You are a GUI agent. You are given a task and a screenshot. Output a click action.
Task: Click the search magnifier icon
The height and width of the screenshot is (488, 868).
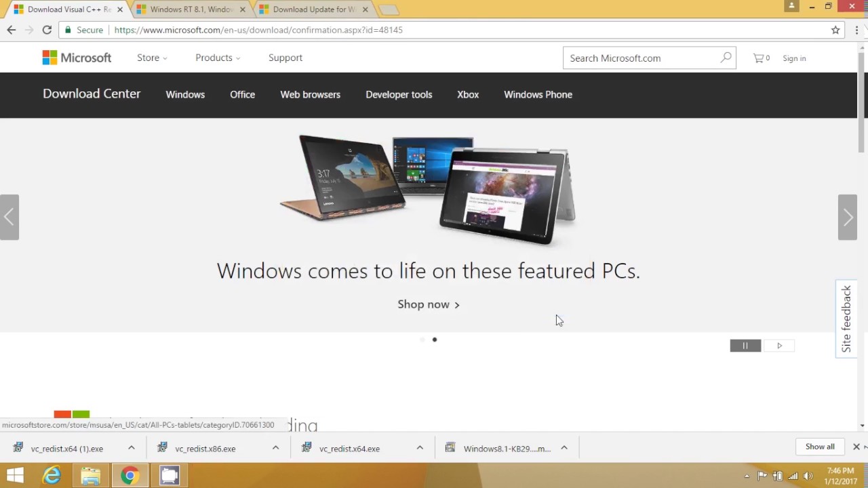point(726,58)
